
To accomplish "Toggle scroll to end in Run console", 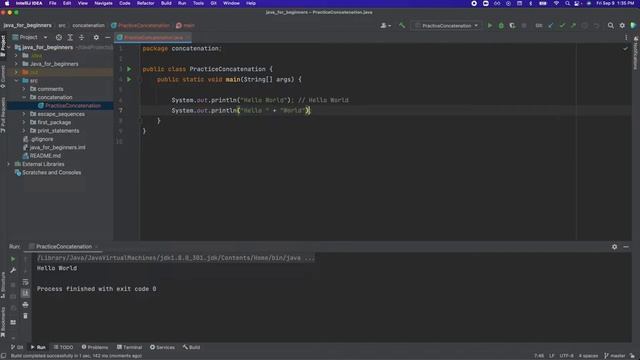I will (25, 293).
